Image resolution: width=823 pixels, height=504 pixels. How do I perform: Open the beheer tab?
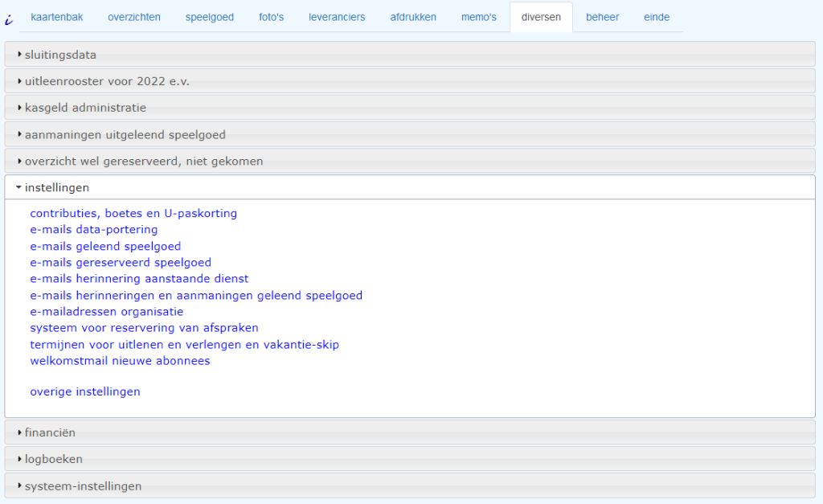(x=603, y=18)
